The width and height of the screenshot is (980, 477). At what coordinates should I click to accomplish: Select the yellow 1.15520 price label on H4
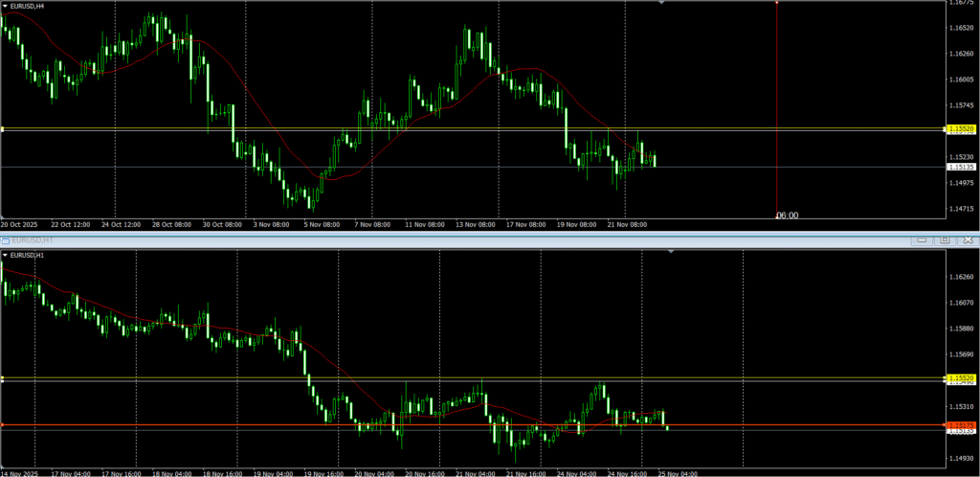(960, 127)
